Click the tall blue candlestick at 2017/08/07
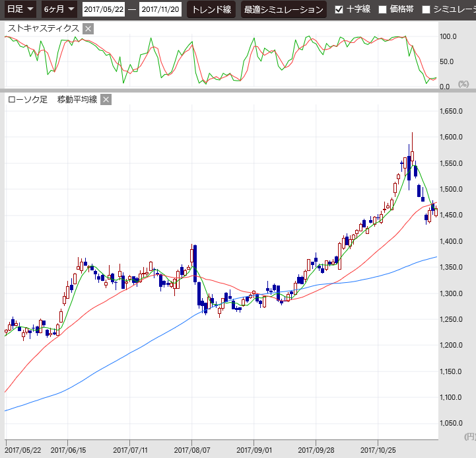 tap(194, 264)
